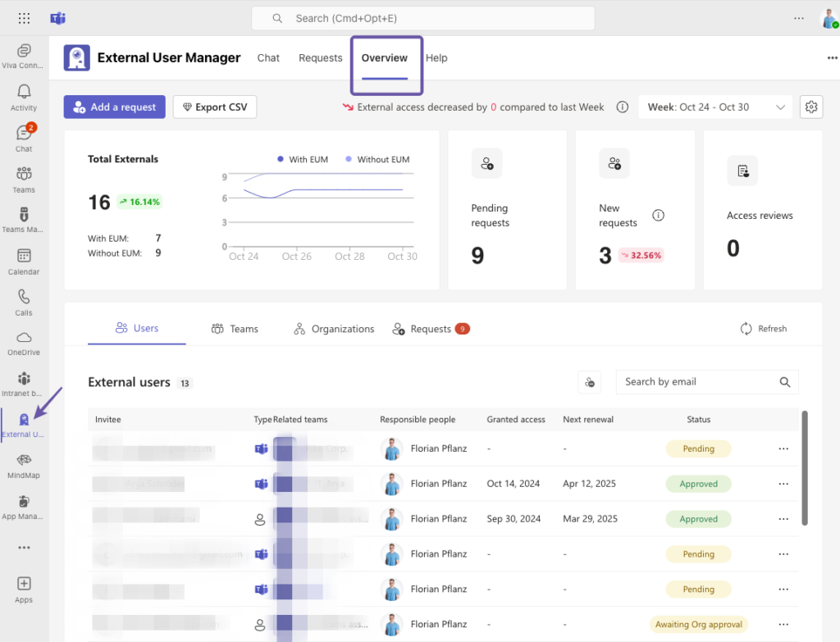Open row options for Sep 30, 2024 user
Screen dimensions: 840x642
[783, 519]
